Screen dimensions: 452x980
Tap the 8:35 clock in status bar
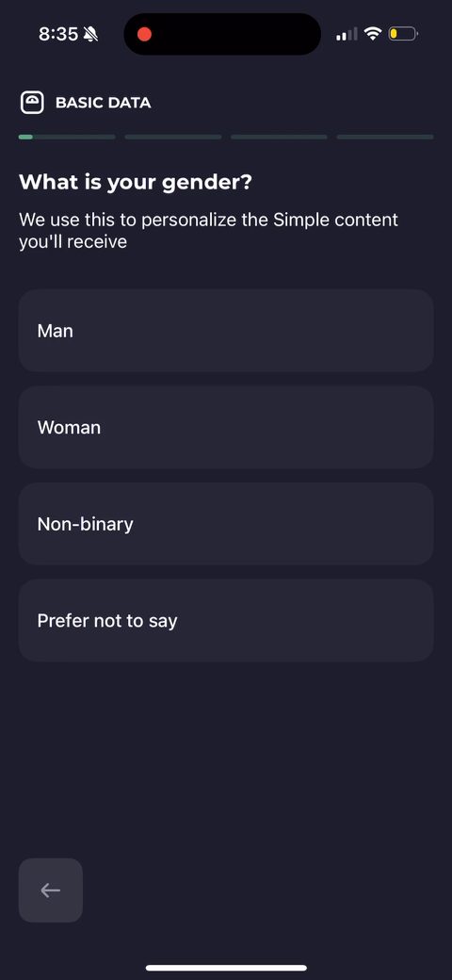point(58,34)
